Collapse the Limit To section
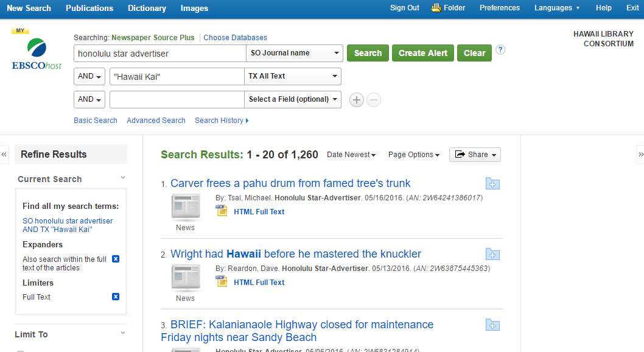This screenshot has height=352, width=644. coord(123,333)
